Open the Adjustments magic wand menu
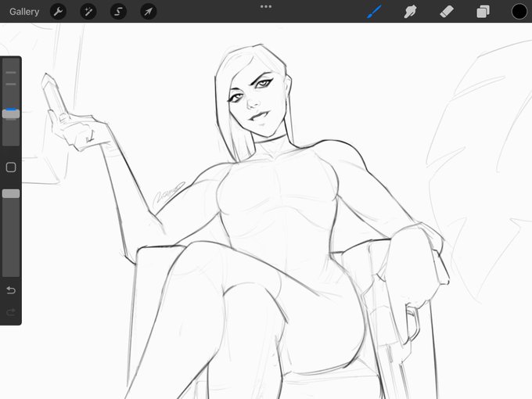 [x=88, y=12]
